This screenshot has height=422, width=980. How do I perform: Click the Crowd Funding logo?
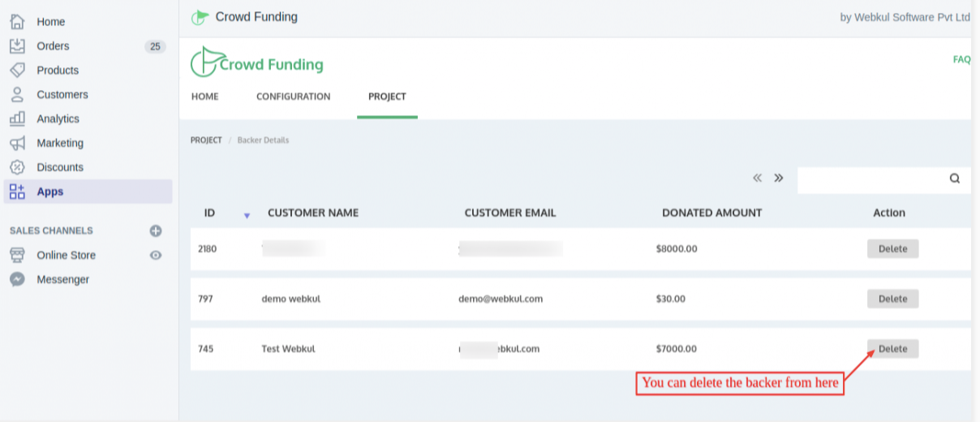click(x=256, y=63)
